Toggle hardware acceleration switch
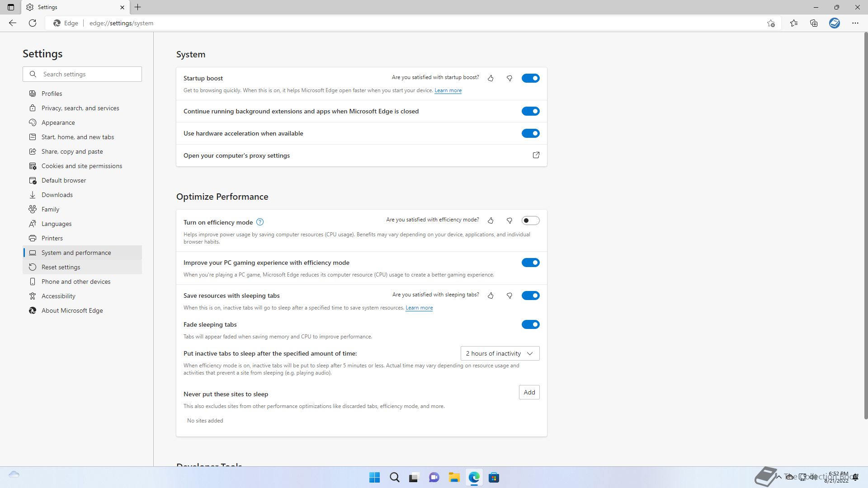Screen dimensions: 868x488 [x=531, y=133]
